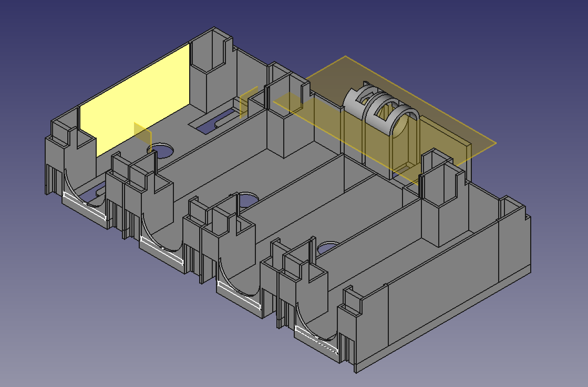Select the yellow highlighted wall face
Screen dimensions: 588x387
point(134,100)
